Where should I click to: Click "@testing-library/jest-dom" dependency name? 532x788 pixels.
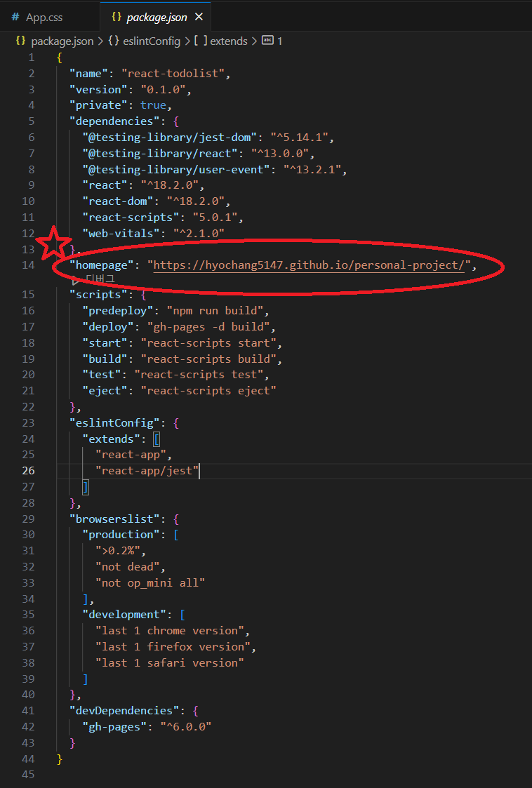[x=170, y=138]
